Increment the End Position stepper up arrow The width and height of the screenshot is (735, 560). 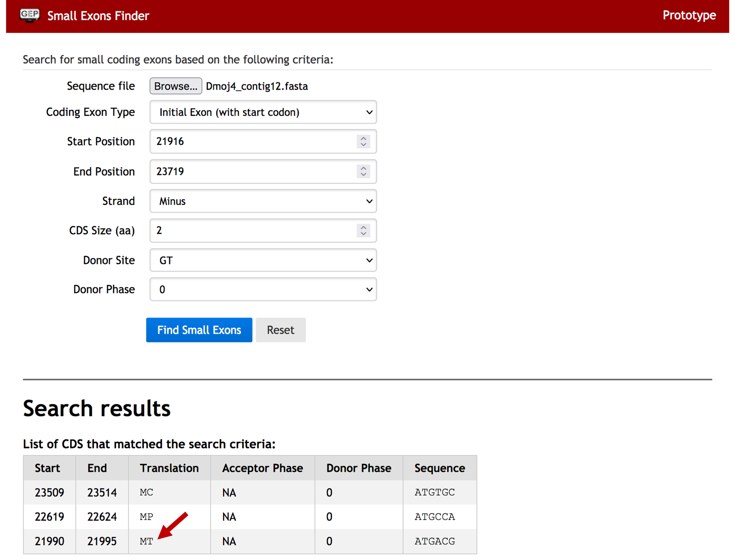coord(363,168)
